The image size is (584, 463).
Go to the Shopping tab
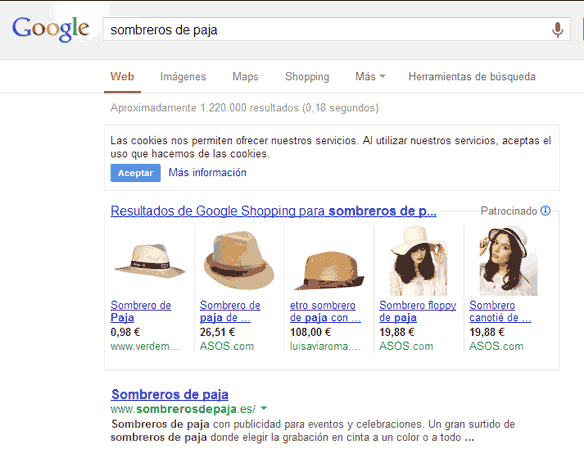point(307,77)
